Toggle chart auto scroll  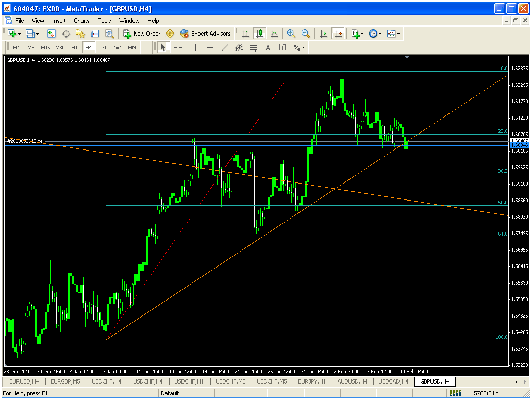tap(324, 34)
